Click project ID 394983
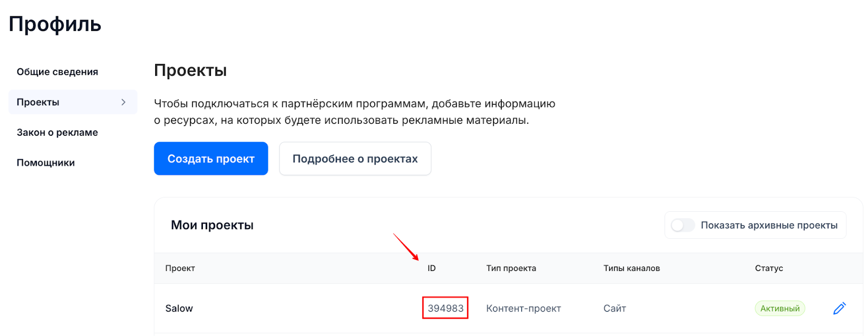 [x=445, y=308]
